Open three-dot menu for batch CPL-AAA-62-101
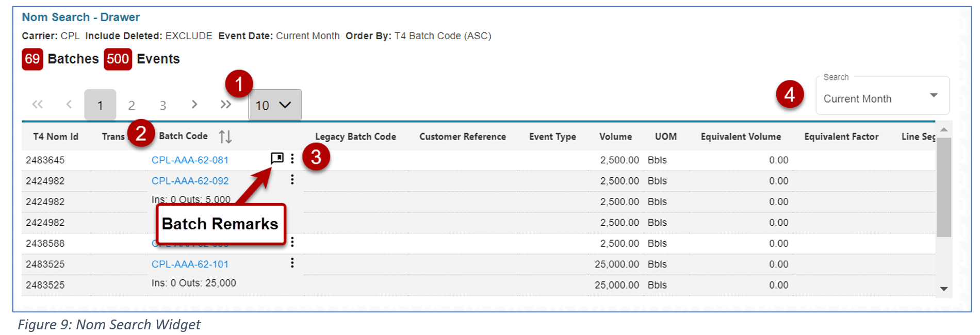This screenshot has height=335, width=980. [x=292, y=263]
